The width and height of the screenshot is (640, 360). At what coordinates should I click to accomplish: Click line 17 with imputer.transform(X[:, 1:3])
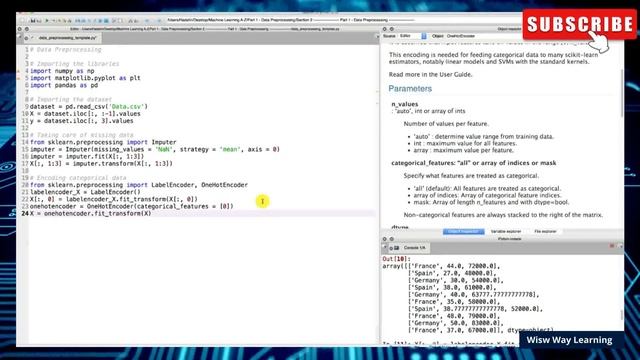coord(101,164)
